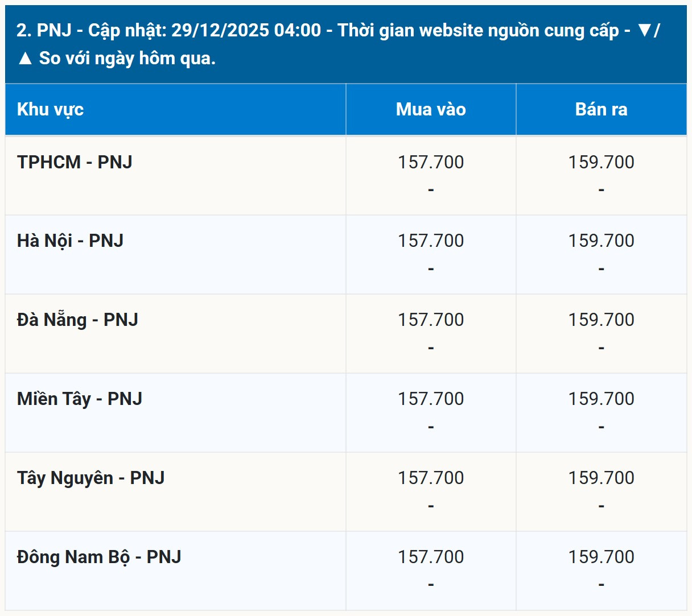This screenshot has height=616, width=692.
Task: Select Đà Nẵng buy price 157.700
Action: coord(431,320)
